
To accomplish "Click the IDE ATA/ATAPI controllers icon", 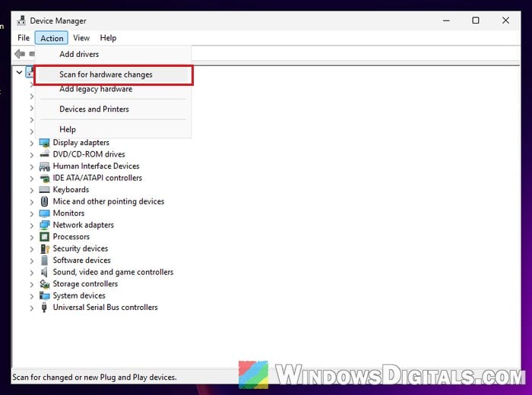I will click(x=44, y=178).
